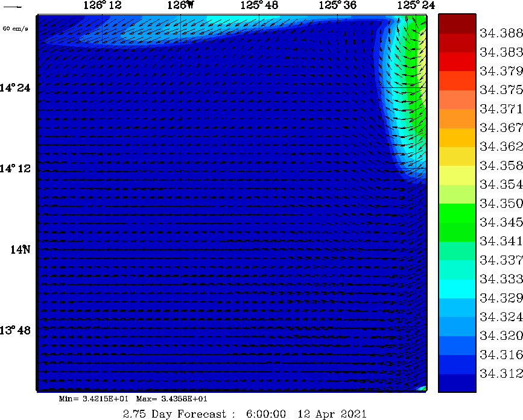The height and width of the screenshot is (420, 523).
Task: Click the 34.367 colorbar label
Action: tap(501, 128)
